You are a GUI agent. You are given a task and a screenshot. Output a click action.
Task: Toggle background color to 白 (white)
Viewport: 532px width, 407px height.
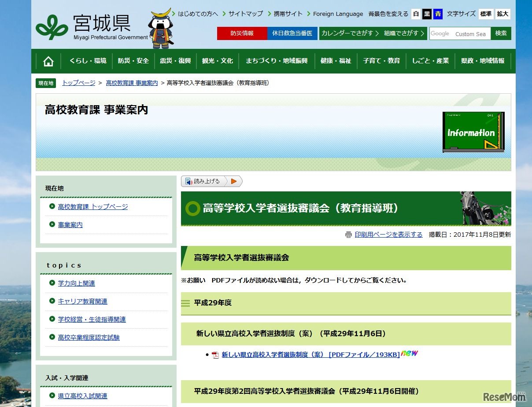[416, 14]
